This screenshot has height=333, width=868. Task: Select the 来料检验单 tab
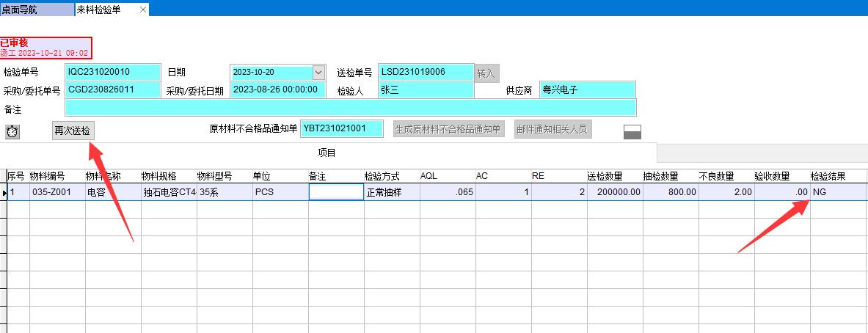103,10
